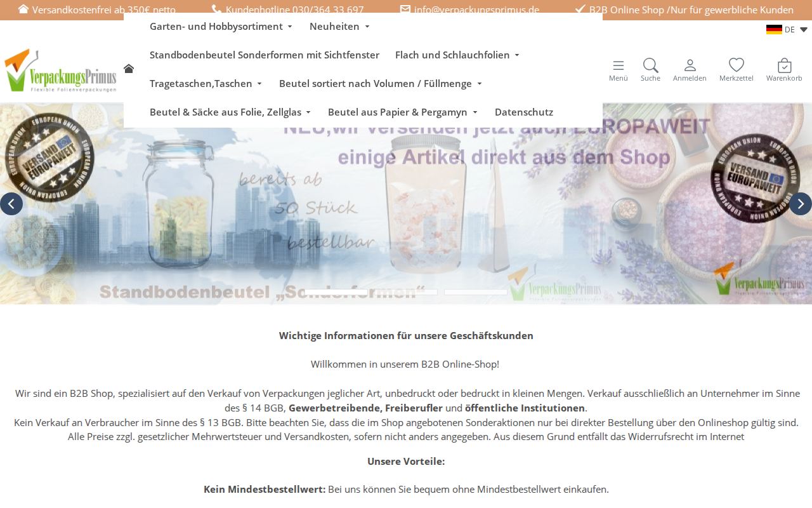
Task: Click 'Versandkostenfrei ab 350€ netto' text
Action: pos(104,10)
